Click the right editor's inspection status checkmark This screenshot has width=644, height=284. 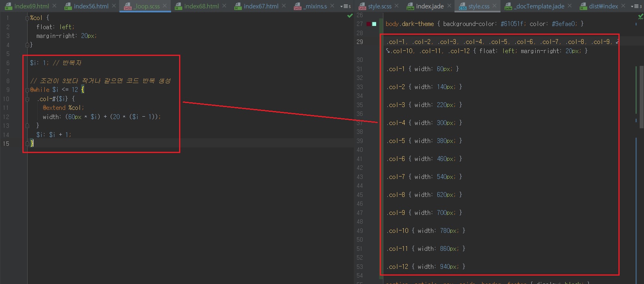click(x=640, y=16)
